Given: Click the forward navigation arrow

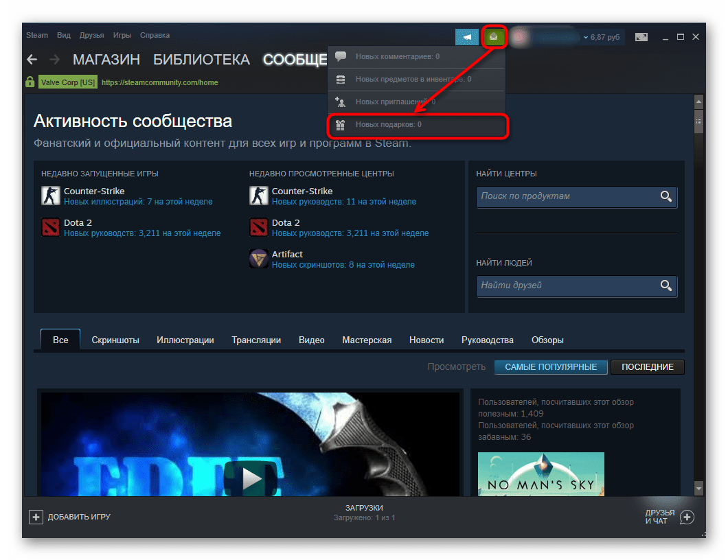Looking at the screenshot, I should [x=54, y=60].
